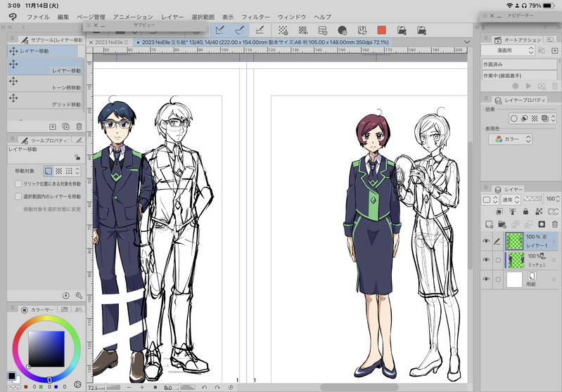Select the layer option for 移動対象

[49, 171]
